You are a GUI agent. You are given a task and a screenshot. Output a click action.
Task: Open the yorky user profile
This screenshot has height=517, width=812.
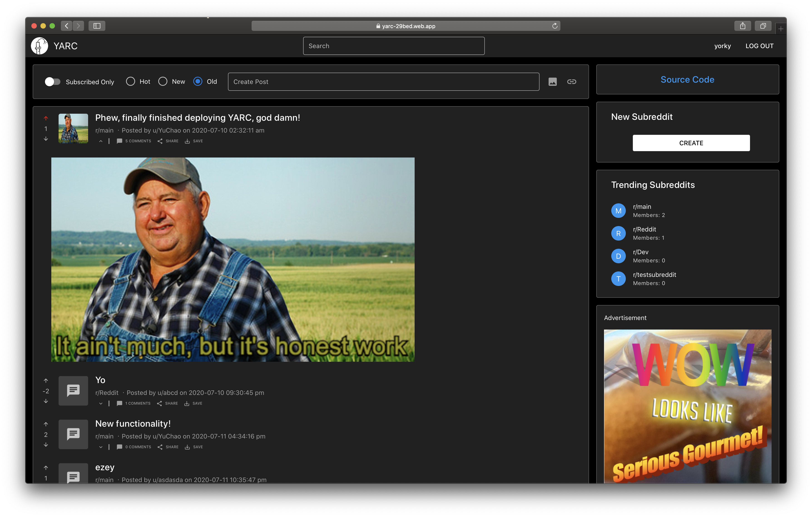click(722, 46)
